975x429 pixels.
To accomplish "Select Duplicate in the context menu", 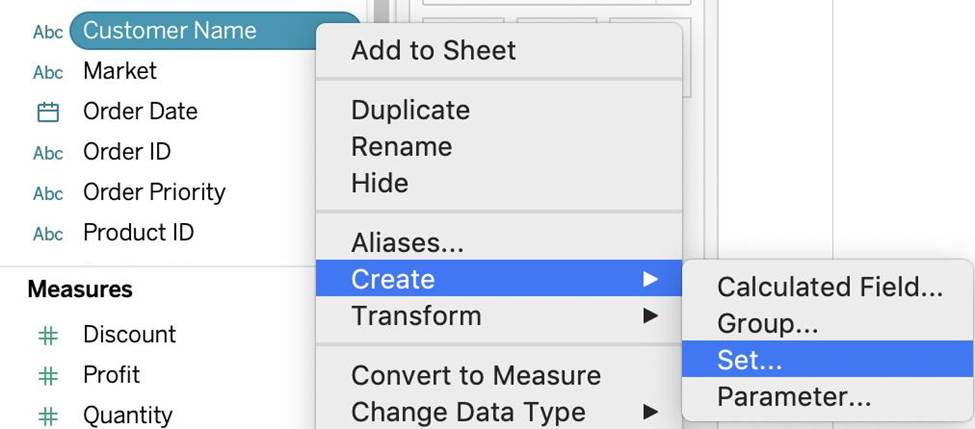I will [x=410, y=110].
